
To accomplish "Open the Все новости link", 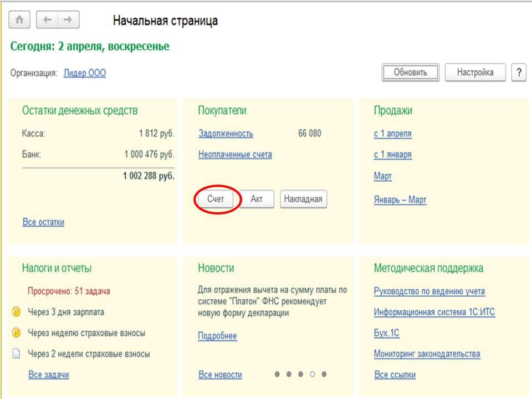I will point(220,375).
